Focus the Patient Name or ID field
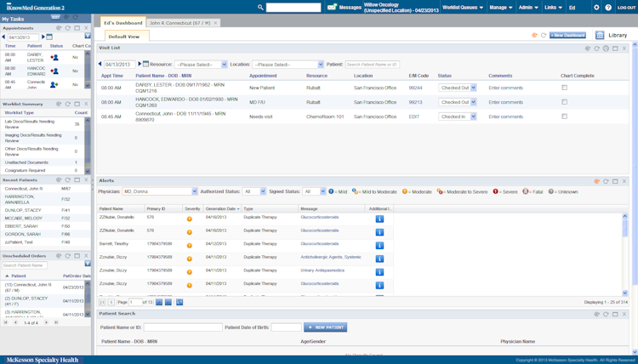 tap(183, 327)
